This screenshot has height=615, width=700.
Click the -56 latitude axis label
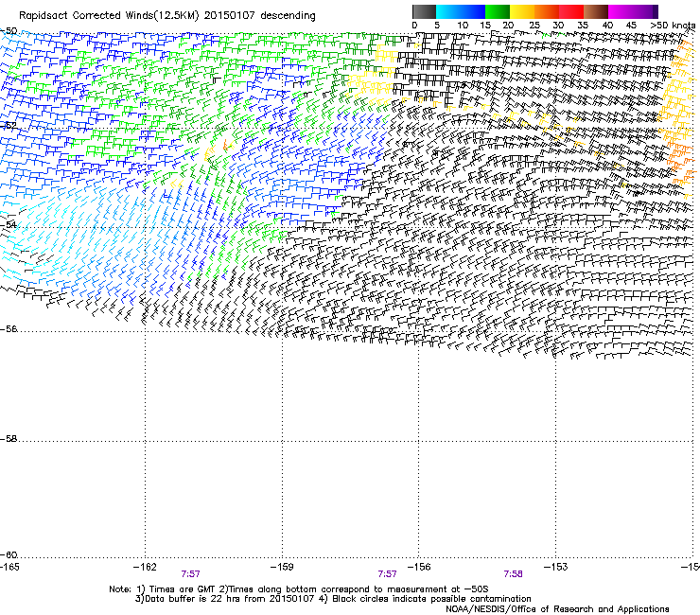point(9,329)
